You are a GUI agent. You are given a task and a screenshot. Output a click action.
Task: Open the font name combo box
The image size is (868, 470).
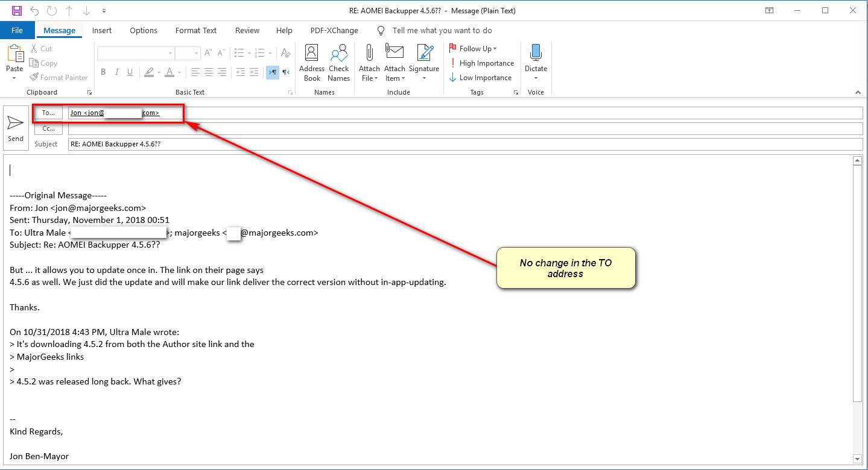[x=136, y=54]
